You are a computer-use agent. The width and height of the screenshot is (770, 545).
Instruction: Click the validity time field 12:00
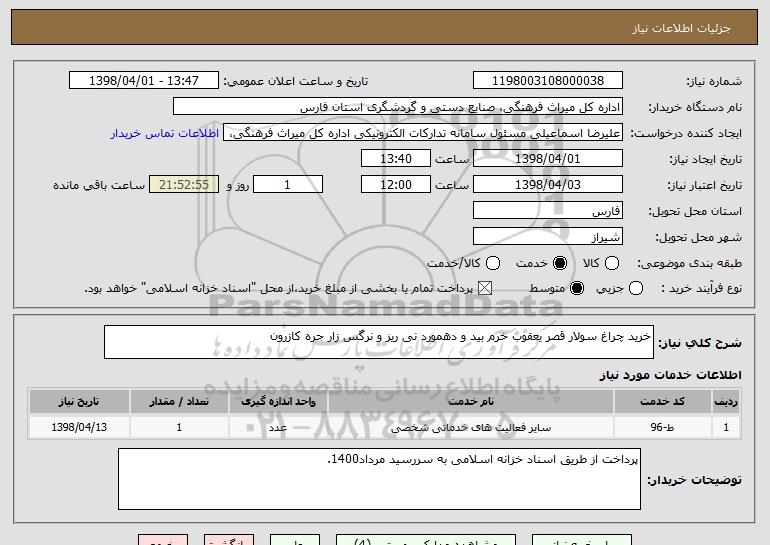396,185
